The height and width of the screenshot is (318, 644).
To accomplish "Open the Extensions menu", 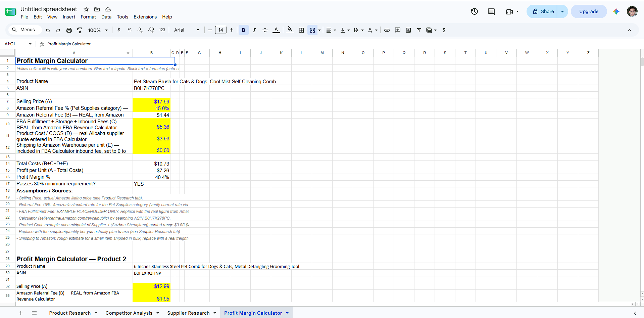I will click(x=145, y=17).
